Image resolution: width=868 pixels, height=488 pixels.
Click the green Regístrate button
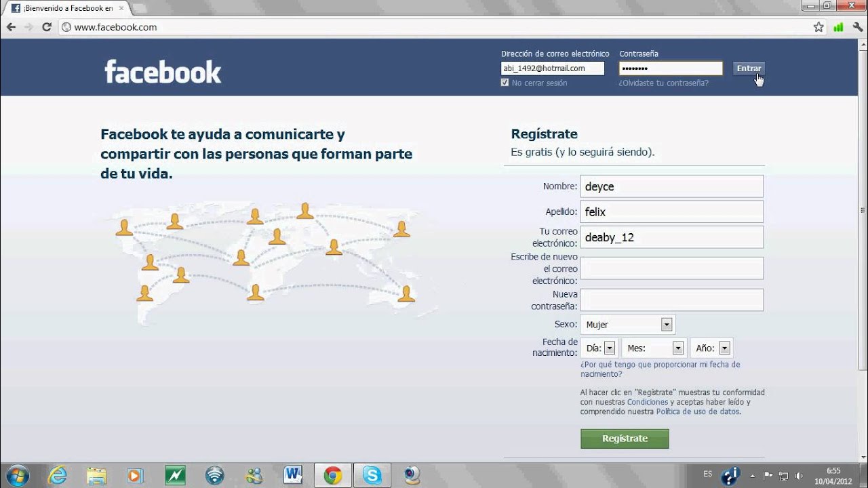pos(625,439)
